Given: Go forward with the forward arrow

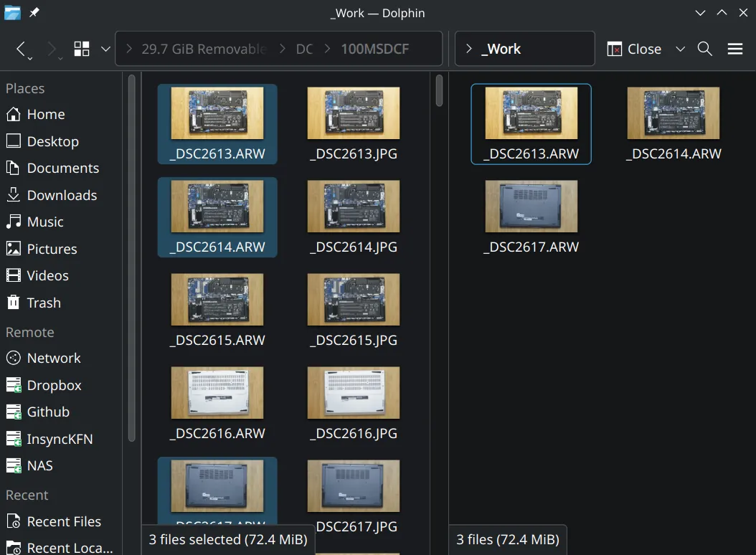Looking at the screenshot, I should coord(51,48).
